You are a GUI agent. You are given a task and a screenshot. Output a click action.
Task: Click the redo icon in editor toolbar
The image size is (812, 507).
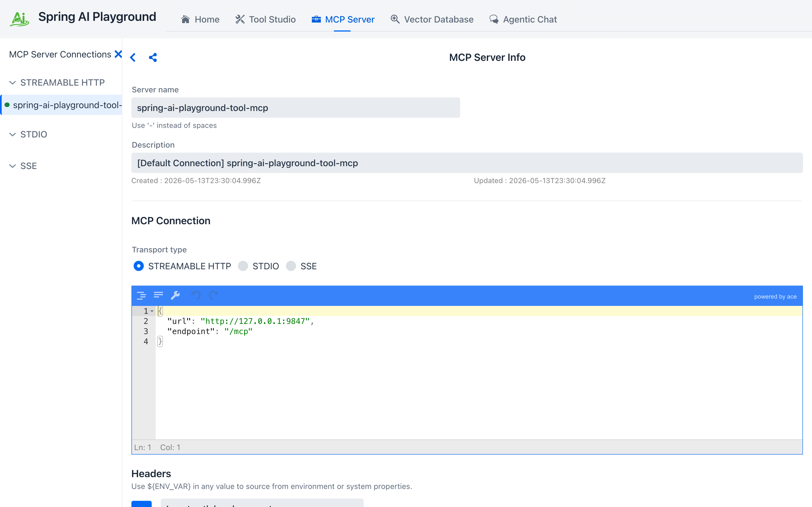pos(213,295)
